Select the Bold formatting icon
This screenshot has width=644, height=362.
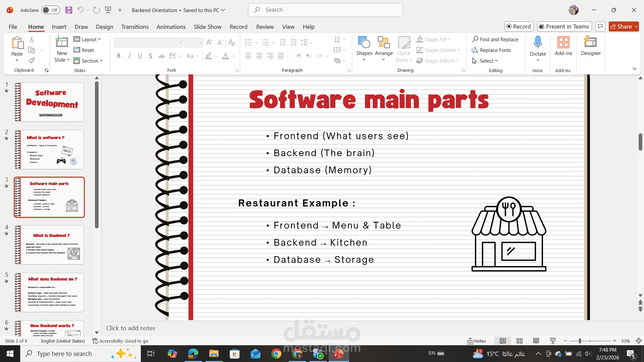[x=119, y=56]
